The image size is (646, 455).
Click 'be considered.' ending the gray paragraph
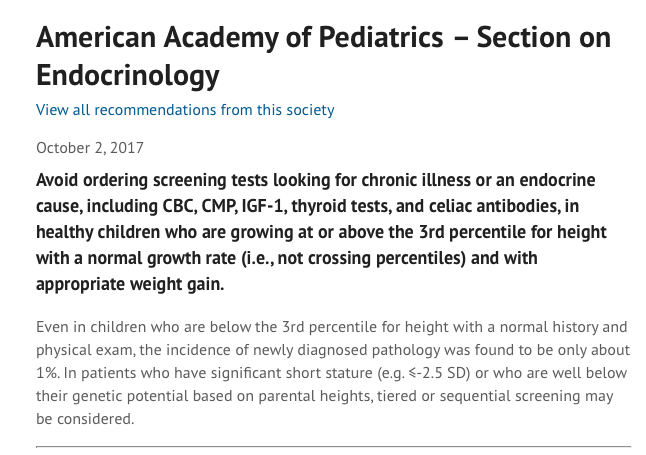pos(85,419)
